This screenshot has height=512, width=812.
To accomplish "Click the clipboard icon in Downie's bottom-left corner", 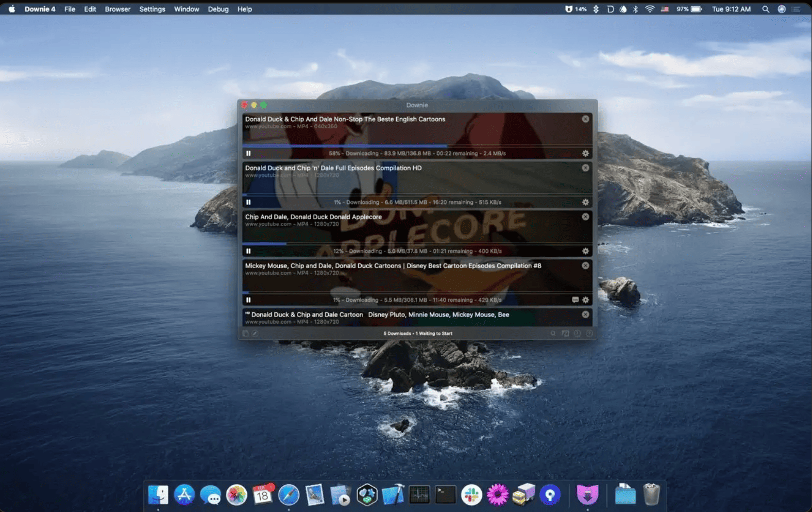I will (245, 334).
